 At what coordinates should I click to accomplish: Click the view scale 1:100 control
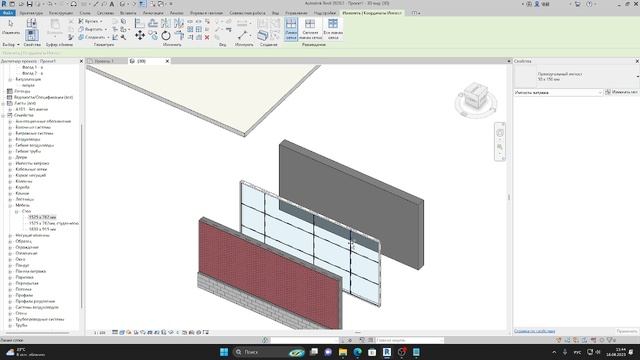[100, 333]
